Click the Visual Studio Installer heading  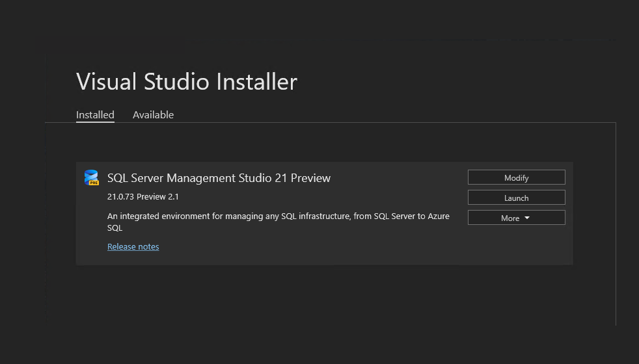(186, 82)
